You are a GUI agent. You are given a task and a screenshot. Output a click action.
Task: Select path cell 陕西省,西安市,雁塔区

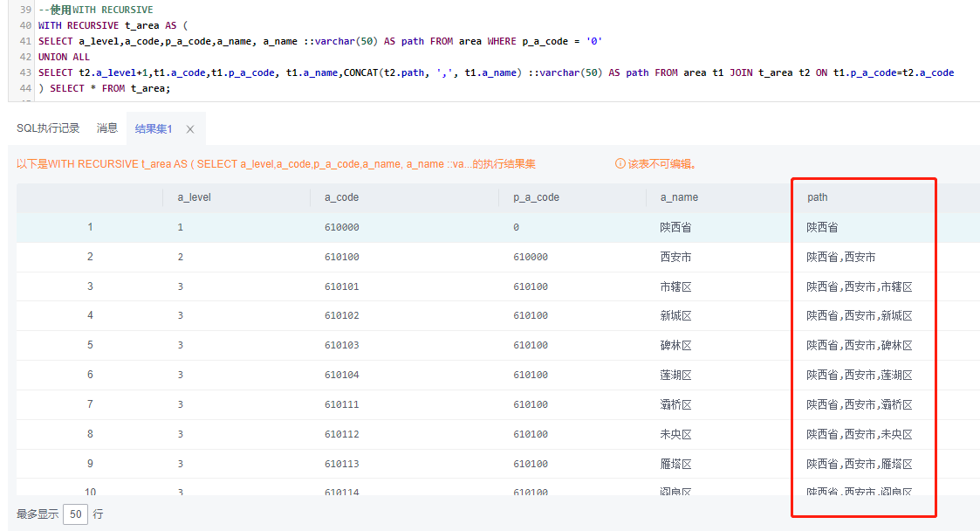(x=860, y=464)
